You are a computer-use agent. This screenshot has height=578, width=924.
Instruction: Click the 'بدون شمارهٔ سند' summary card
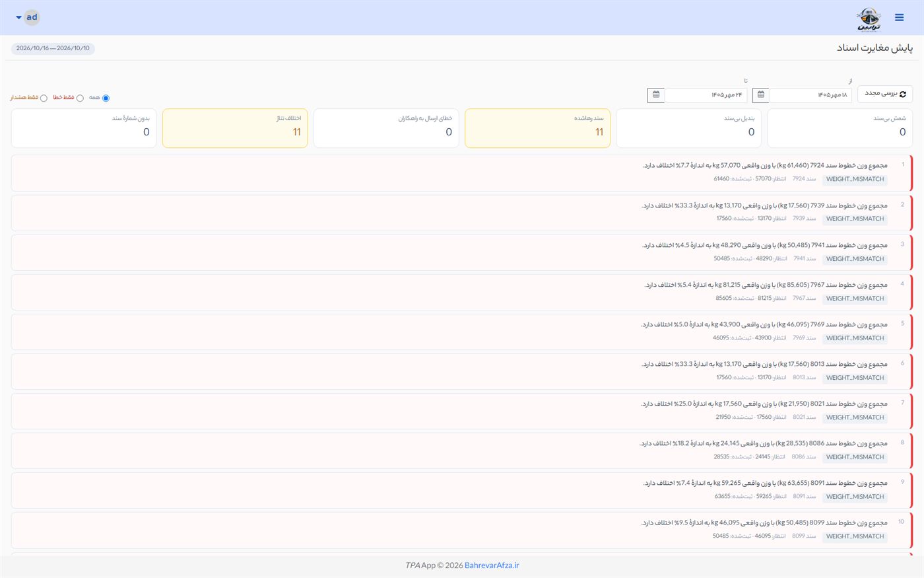(x=84, y=128)
